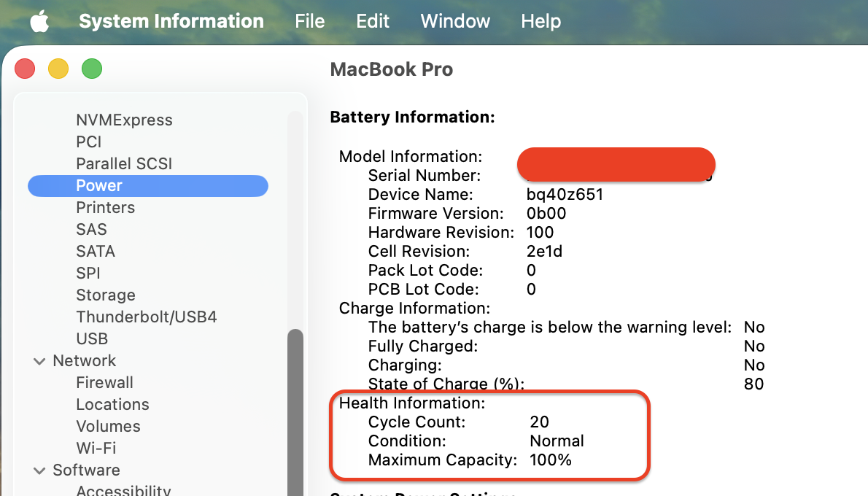Open the File menu
Viewport: 868px width, 496px height.
point(309,21)
